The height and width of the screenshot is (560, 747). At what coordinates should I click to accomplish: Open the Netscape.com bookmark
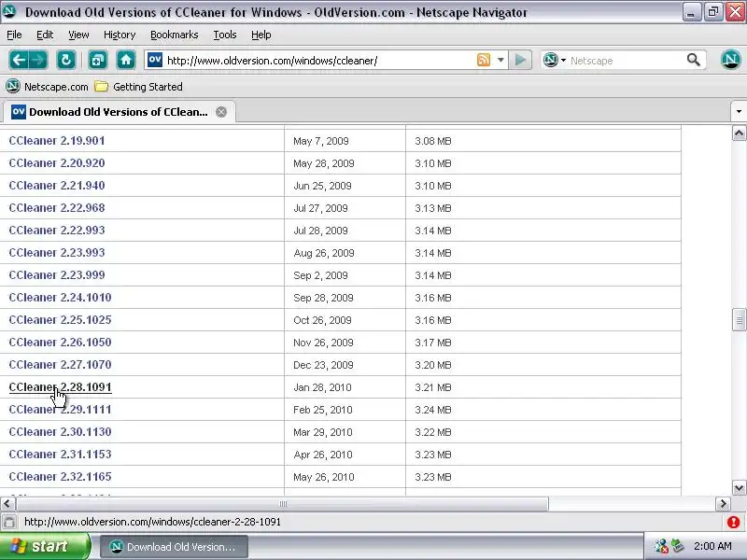coord(48,87)
